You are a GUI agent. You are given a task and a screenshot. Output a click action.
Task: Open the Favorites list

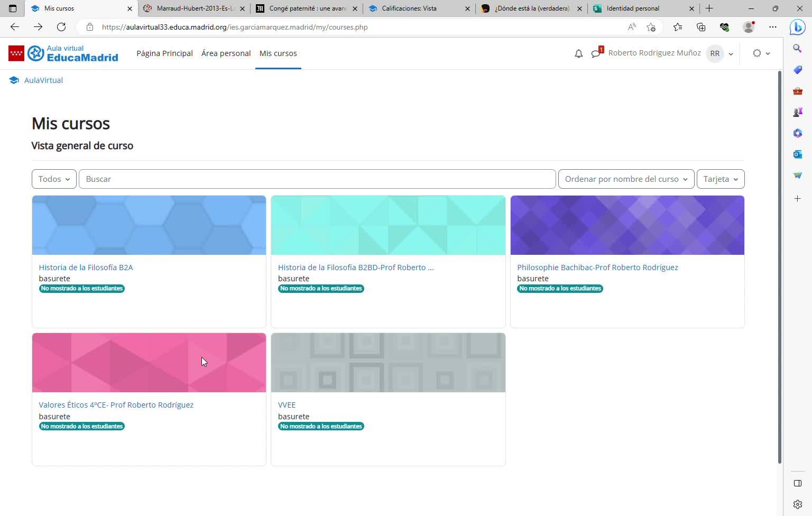678,27
